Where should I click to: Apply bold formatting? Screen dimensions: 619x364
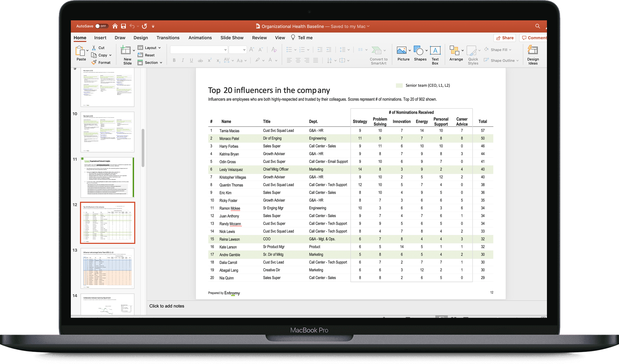point(174,60)
